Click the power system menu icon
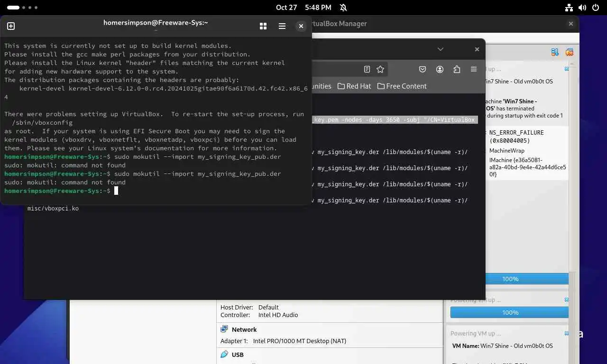The image size is (607, 364). [x=596, y=8]
